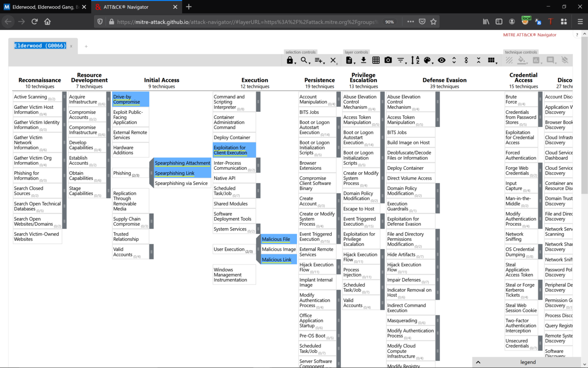Click the 90% zoom level indicator
Image resolution: width=588 pixels, height=368 pixels.
coord(390,22)
